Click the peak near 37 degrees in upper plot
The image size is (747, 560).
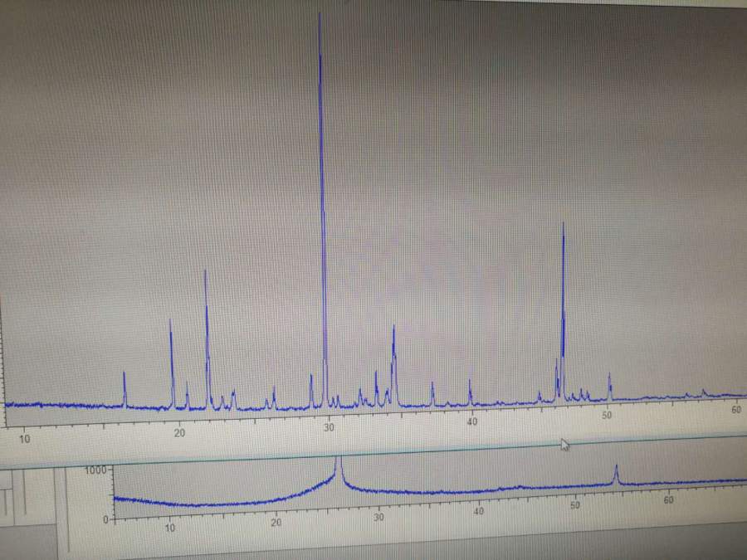pyautogui.click(x=432, y=394)
